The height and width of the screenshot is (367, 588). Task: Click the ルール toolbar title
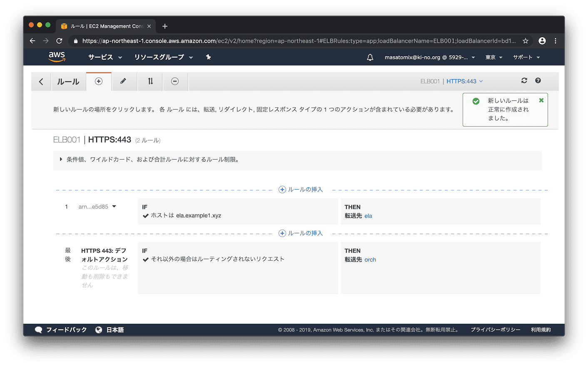point(68,82)
